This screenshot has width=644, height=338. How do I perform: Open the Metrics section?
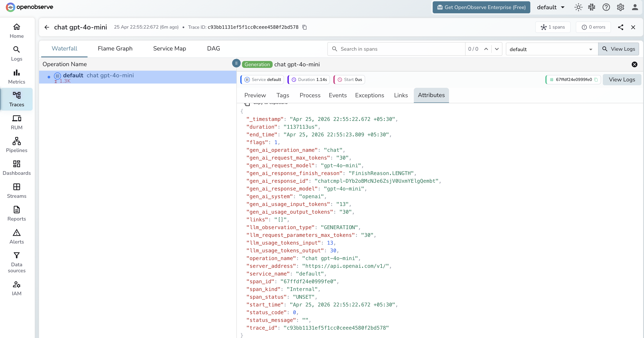pyautogui.click(x=17, y=76)
